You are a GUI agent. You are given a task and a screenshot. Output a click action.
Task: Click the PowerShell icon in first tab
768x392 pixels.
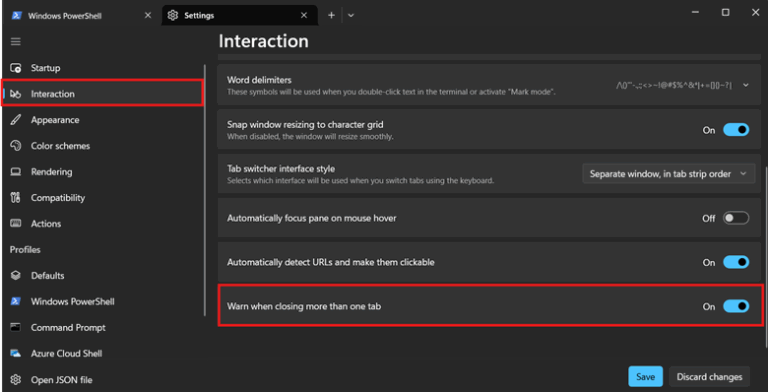click(16, 16)
